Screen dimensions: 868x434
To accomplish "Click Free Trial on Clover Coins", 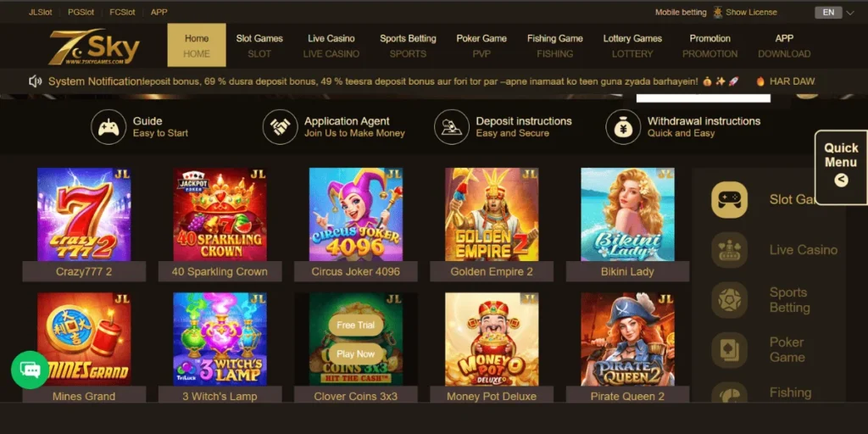I will [x=355, y=325].
